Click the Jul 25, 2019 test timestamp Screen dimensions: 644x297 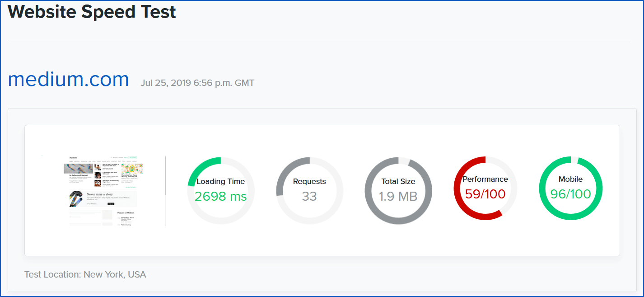tap(197, 83)
